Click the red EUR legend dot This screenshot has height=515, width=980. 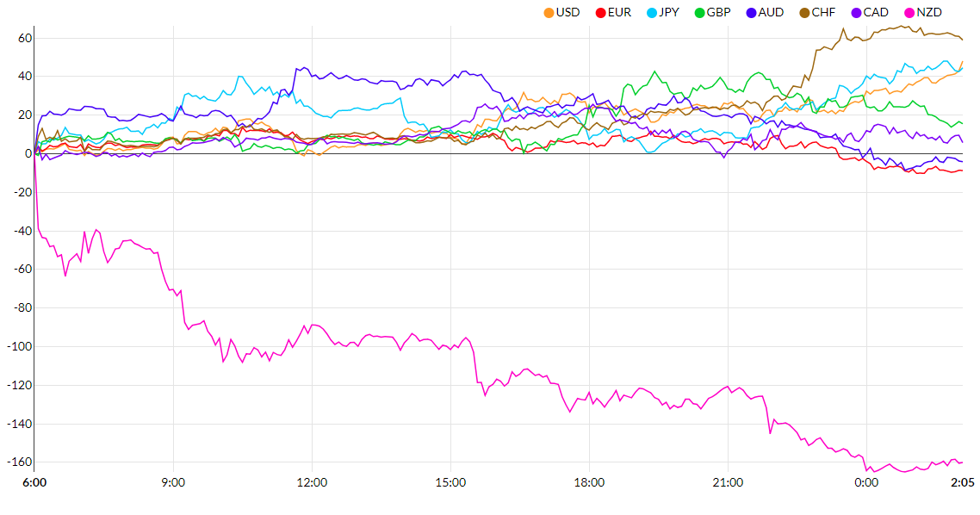[x=600, y=13]
